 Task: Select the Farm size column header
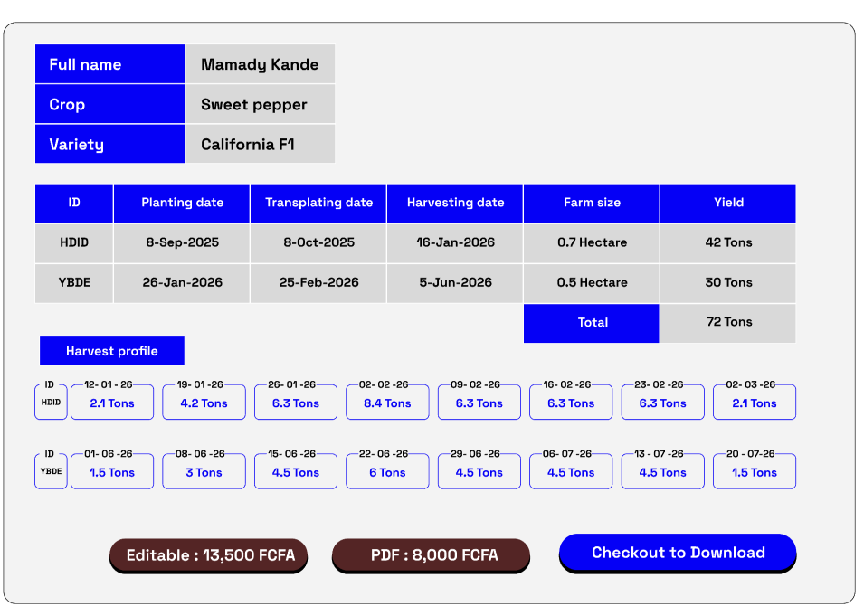pyautogui.click(x=592, y=203)
